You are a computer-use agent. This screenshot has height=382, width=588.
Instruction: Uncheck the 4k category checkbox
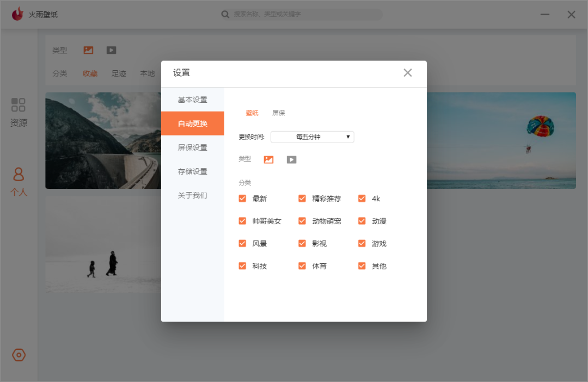pyautogui.click(x=362, y=198)
